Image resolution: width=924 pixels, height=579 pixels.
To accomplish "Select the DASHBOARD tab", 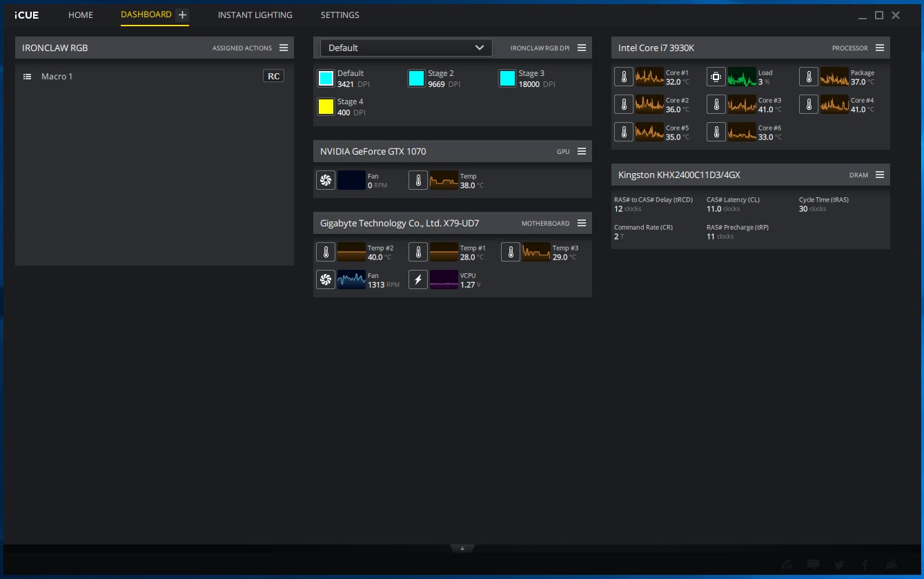I will pos(146,14).
